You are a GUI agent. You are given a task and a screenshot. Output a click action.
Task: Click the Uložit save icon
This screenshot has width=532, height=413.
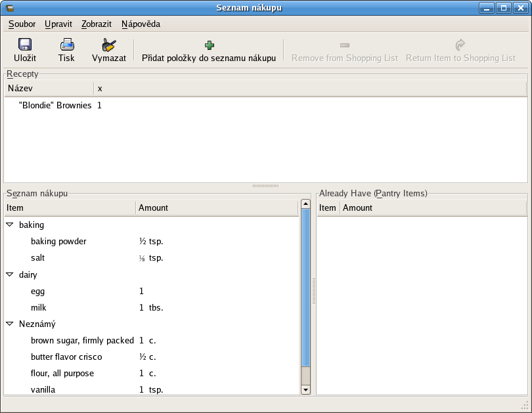(25, 45)
